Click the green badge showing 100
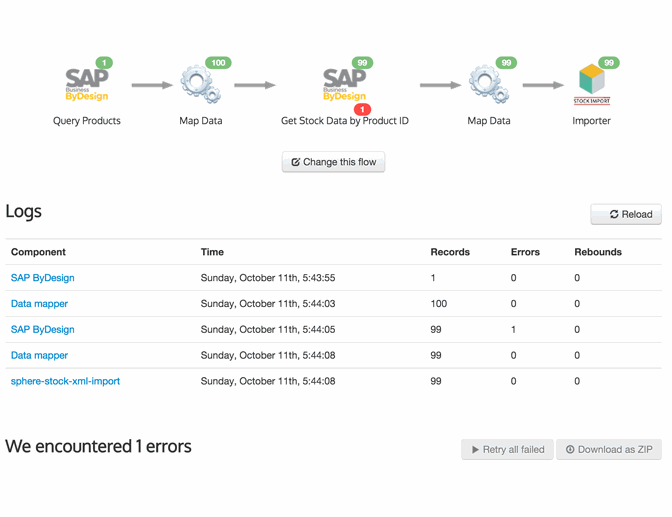This screenshot has height=517, width=672. [218, 63]
